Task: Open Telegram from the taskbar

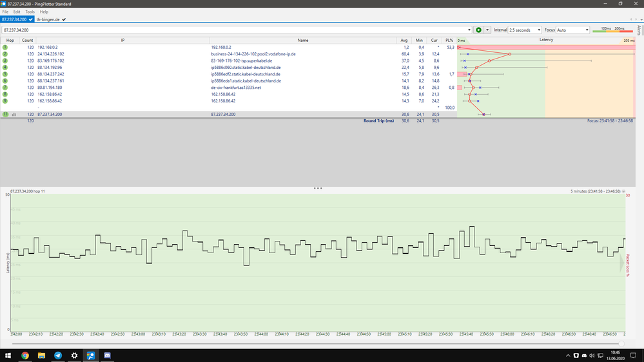Action: click(x=58, y=355)
